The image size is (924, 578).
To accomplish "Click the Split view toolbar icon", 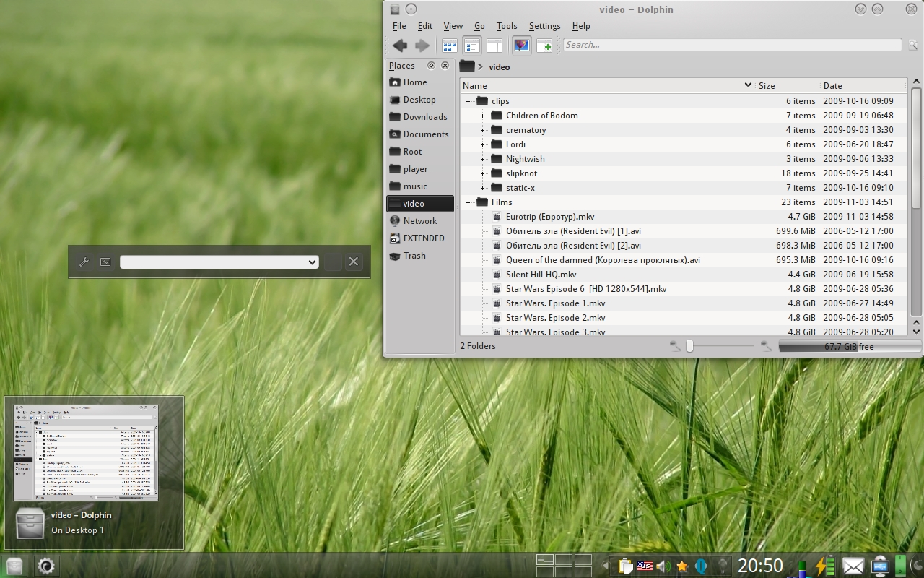I will click(x=544, y=46).
